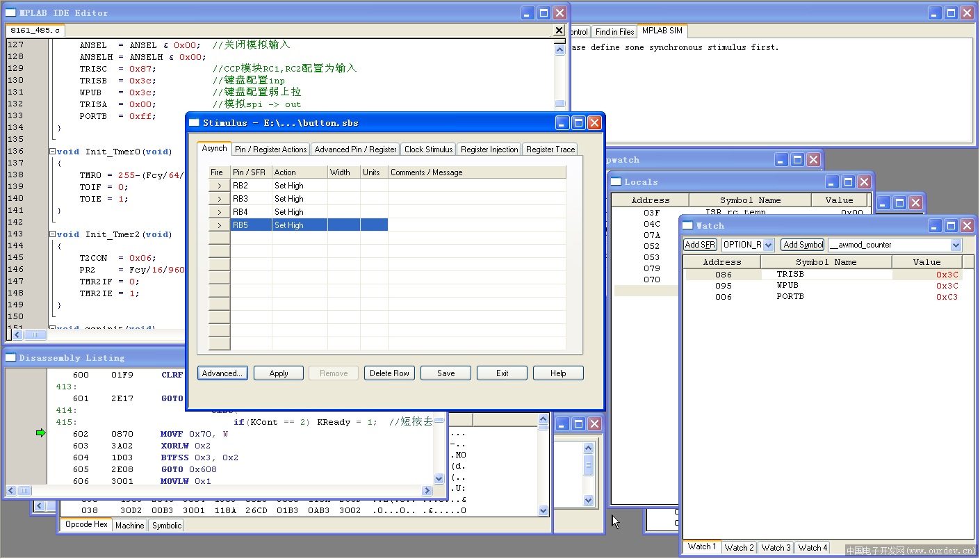
Task: Click the editor horizontal scrollbar left arrow
Action: point(17,334)
